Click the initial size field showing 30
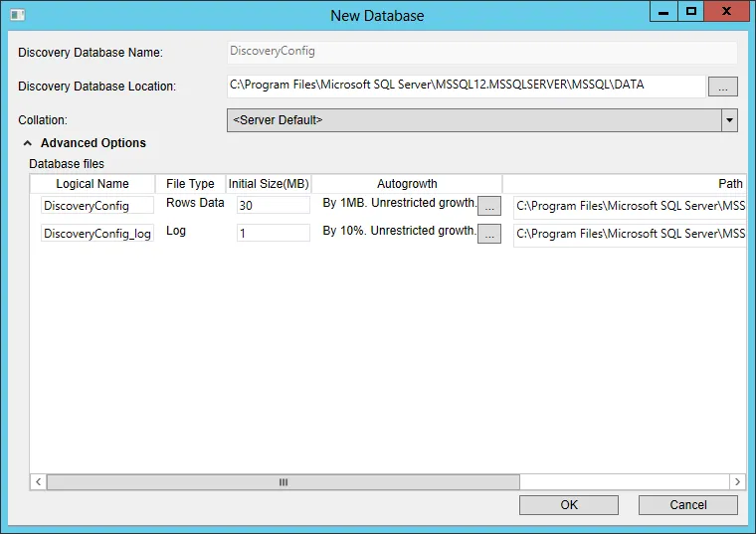This screenshot has width=756, height=534. coord(274,205)
